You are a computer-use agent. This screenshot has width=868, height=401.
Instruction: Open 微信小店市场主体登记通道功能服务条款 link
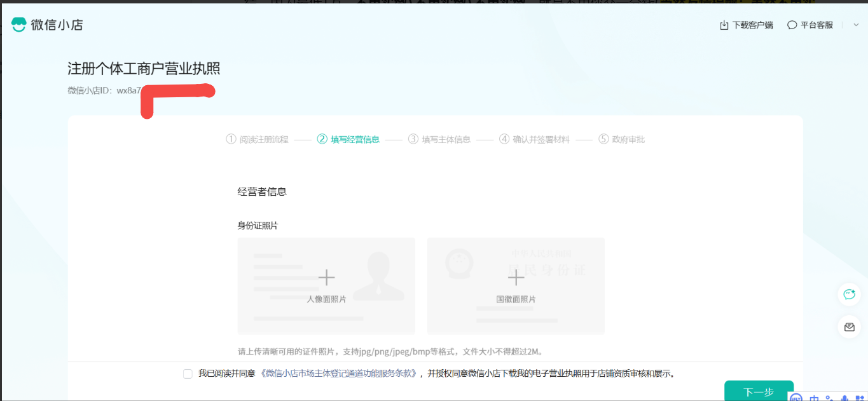coord(339,374)
